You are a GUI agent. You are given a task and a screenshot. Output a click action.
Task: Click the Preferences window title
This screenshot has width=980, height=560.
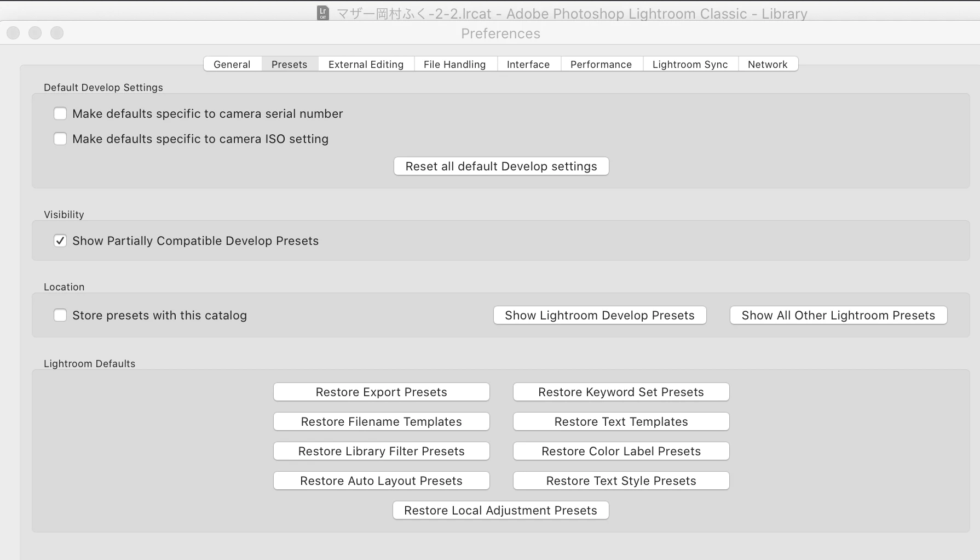point(500,33)
